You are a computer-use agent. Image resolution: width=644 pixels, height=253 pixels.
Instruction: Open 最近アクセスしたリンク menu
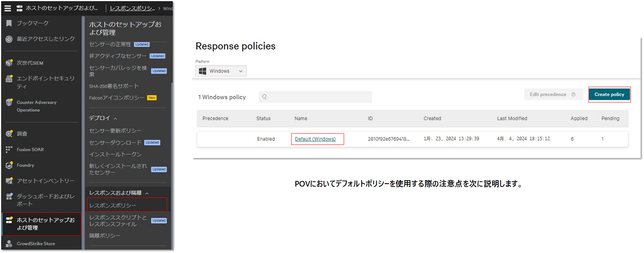pyautogui.click(x=46, y=39)
